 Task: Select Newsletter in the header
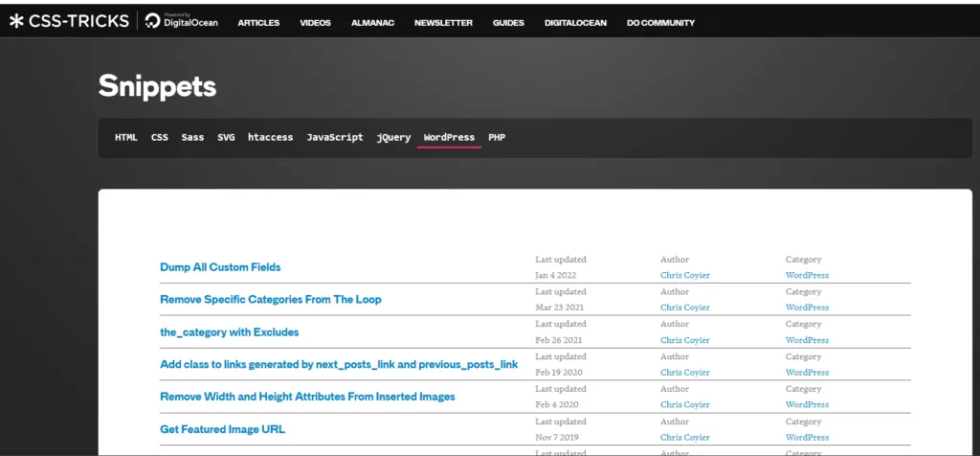point(443,23)
